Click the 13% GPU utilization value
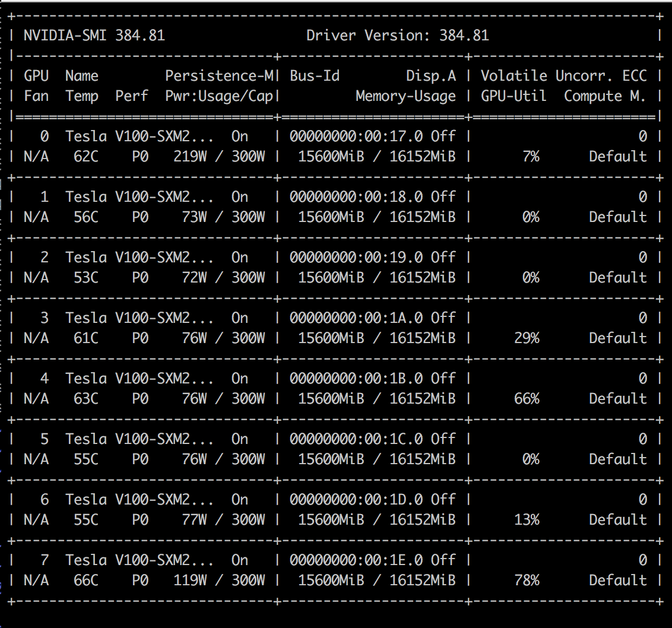Viewport: 672px width, 628px height. click(527, 520)
